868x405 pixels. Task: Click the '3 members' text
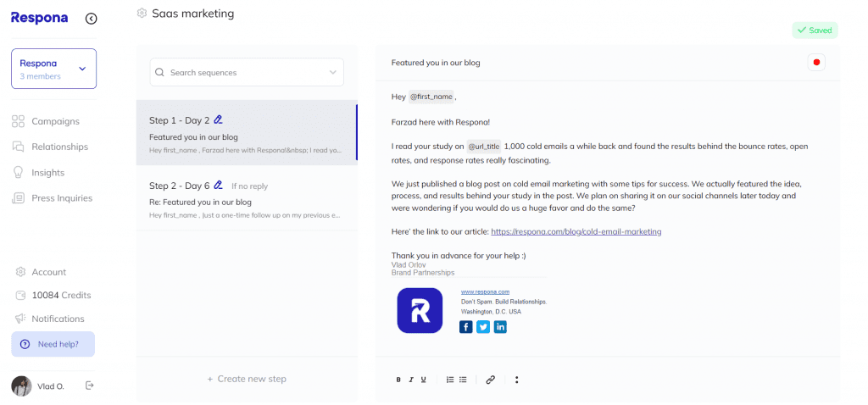point(41,76)
